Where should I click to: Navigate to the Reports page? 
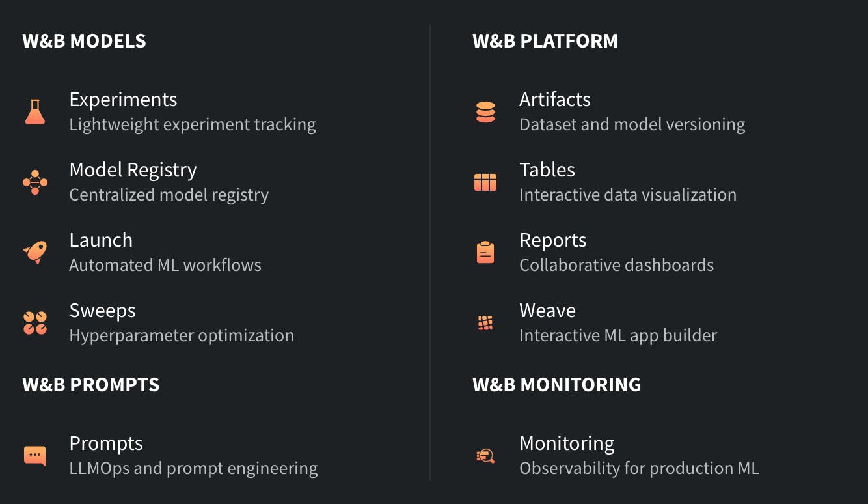[553, 240]
